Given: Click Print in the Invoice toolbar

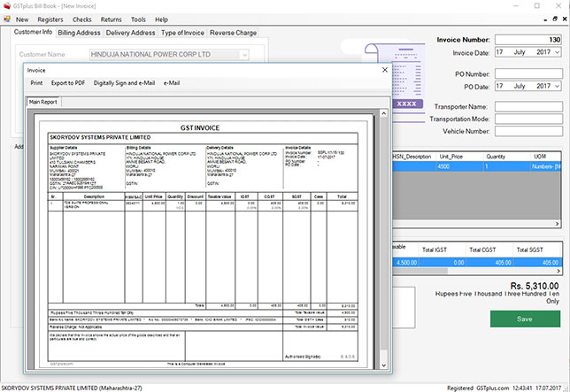Looking at the screenshot, I should (36, 83).
